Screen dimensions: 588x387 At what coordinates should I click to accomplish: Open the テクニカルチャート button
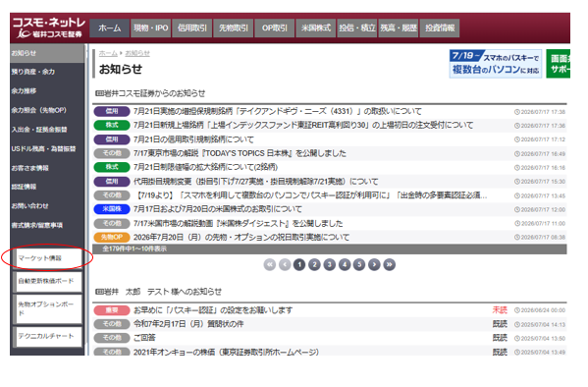pos(48,336)
